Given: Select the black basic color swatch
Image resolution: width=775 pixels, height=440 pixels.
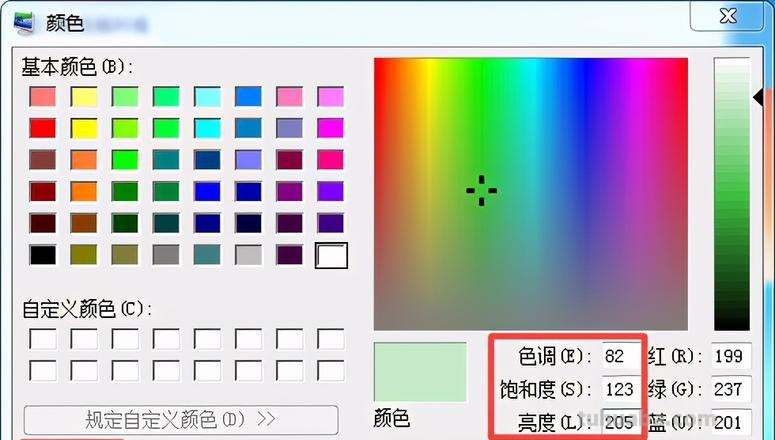Looking at the screenshot, I should click(43, 255).
